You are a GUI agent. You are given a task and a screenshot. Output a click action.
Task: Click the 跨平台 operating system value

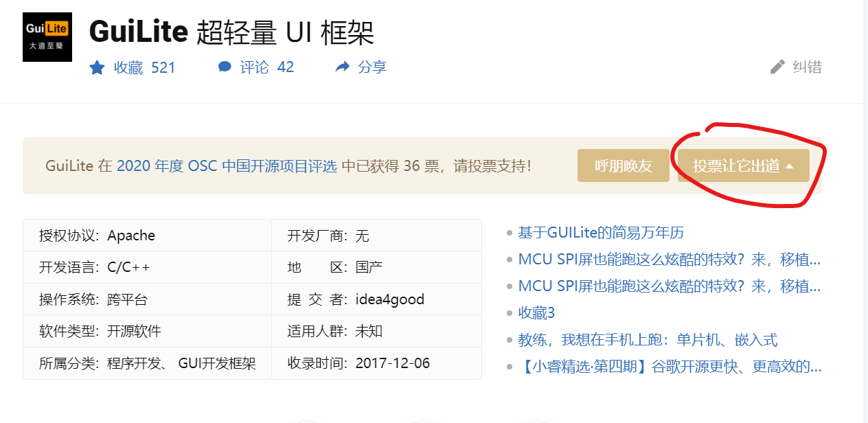coord(128,299)
